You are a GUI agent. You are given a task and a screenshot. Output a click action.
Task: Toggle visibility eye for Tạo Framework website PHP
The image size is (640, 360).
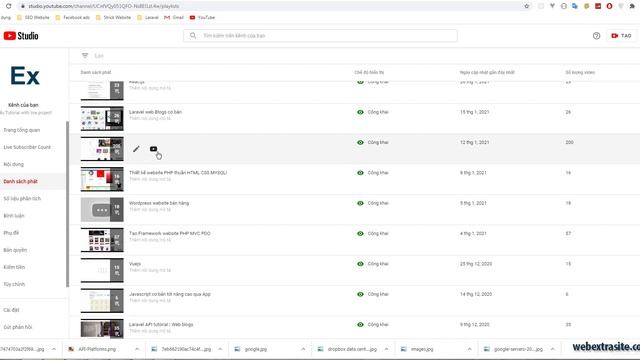click(x=360, y=233)
